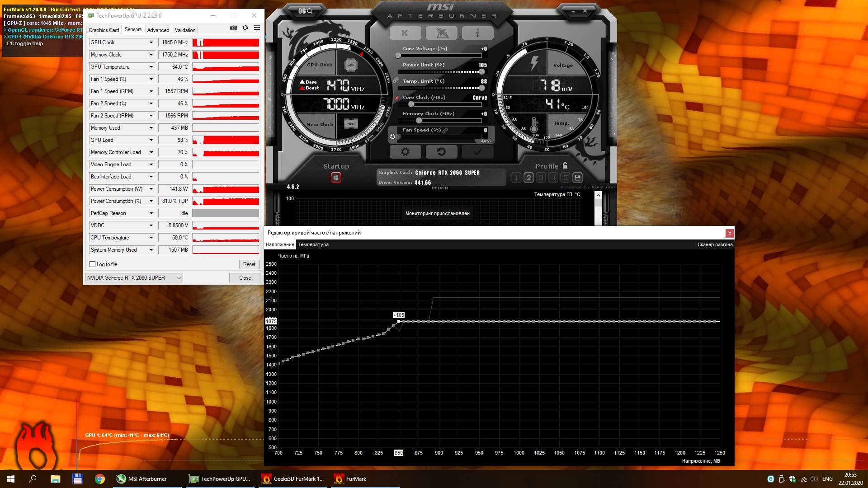Viewport: 868px width, 488px height.
Task: Toggle the Profile lock icon
Action: click(565, 166)
